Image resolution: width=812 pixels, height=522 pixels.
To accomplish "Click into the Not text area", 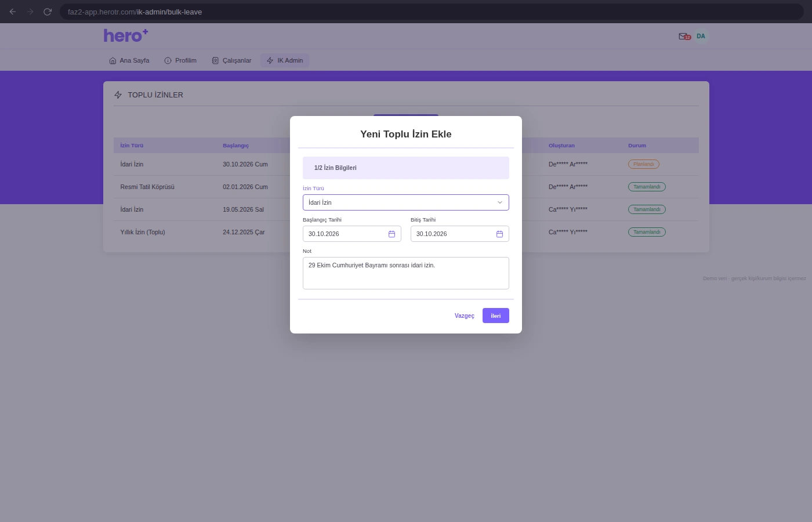I will [x=406, y=273].
